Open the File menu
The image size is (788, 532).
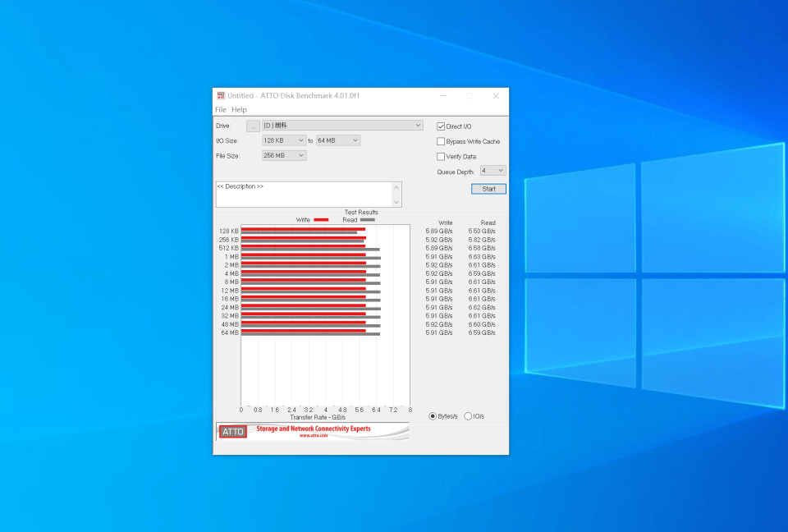[220, 109]
